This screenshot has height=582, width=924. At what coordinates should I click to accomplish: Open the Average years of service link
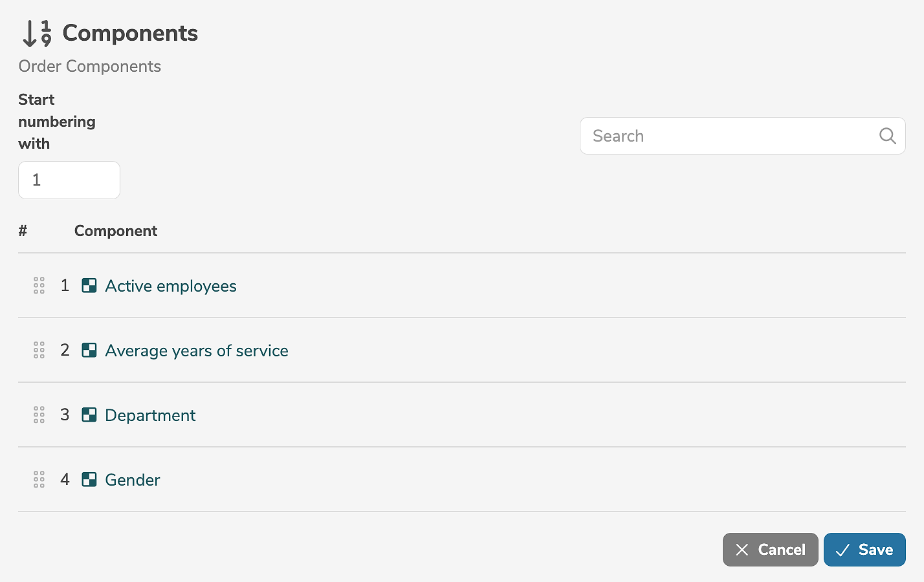coord(197,350)
